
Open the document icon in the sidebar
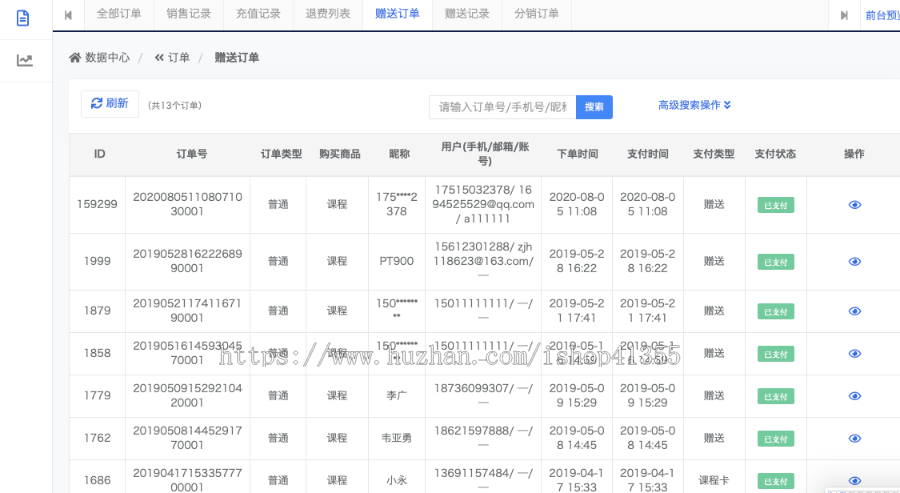[x=22, y=18]
